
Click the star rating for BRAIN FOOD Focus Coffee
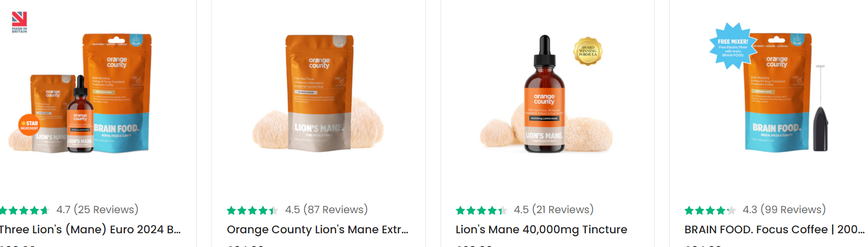point(710,210)
